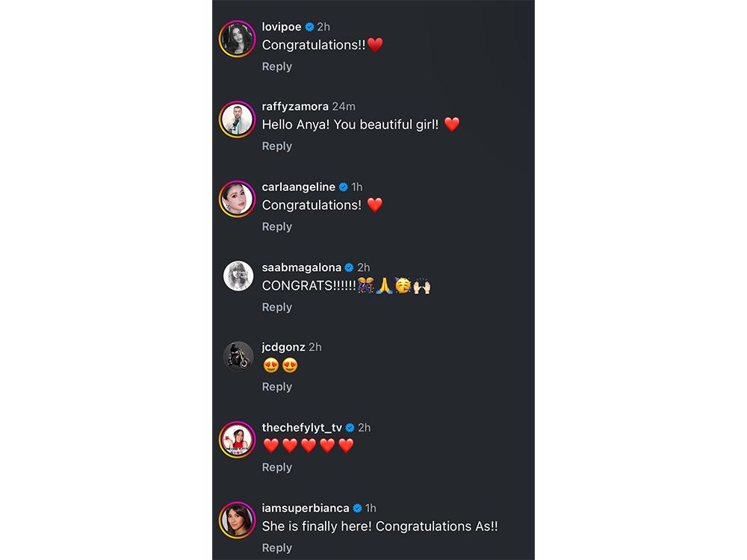Reply to thechefylyt_tv's hearts comment
This screenshot has height=560, width=747.
(277, 467)
